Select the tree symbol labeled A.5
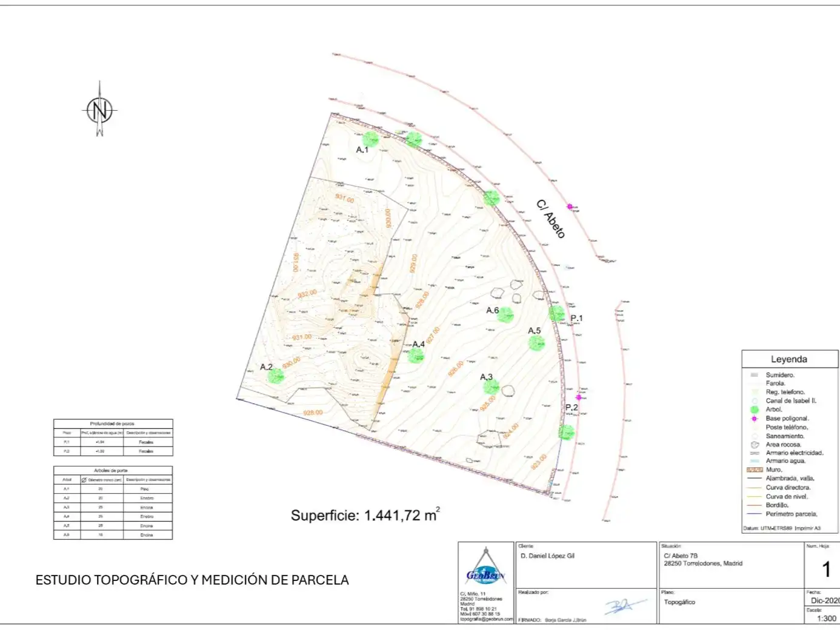 pos(536,343)
